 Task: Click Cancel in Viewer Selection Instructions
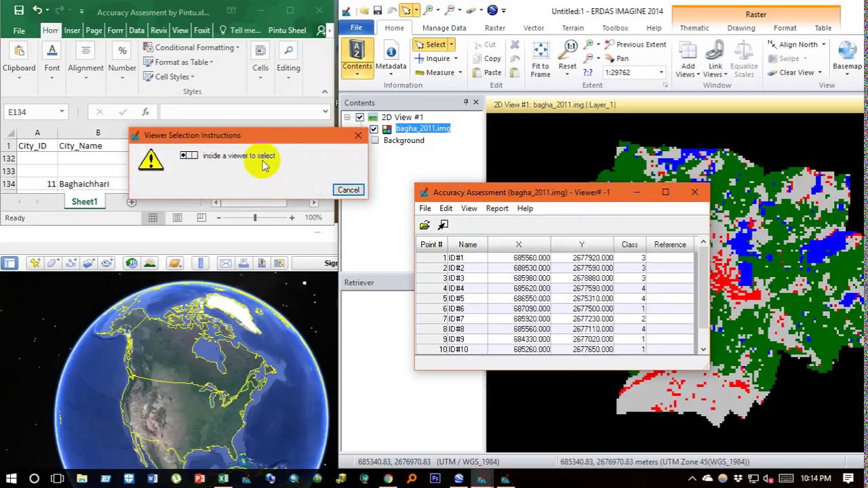click(x=349, y=190)
